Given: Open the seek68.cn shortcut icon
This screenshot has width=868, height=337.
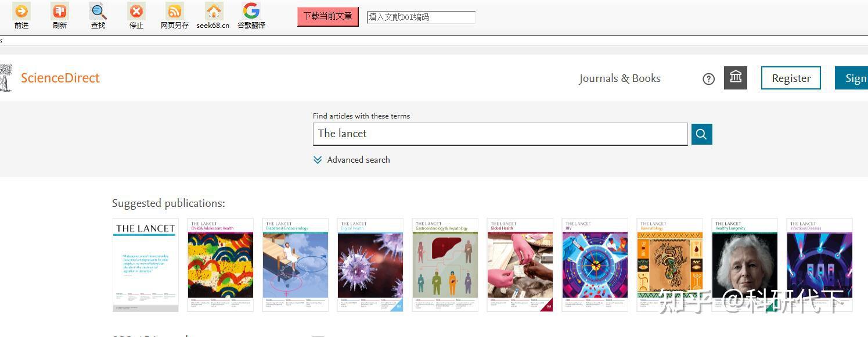Looking at the screenshot, I should pos(213,12).
